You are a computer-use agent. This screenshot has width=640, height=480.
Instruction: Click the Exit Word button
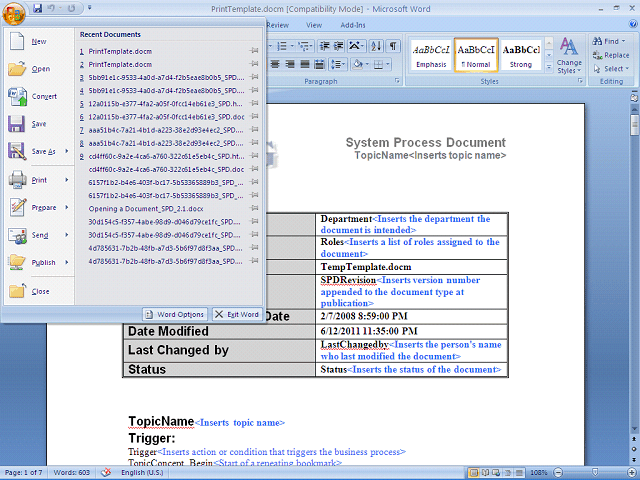[237, 314]
